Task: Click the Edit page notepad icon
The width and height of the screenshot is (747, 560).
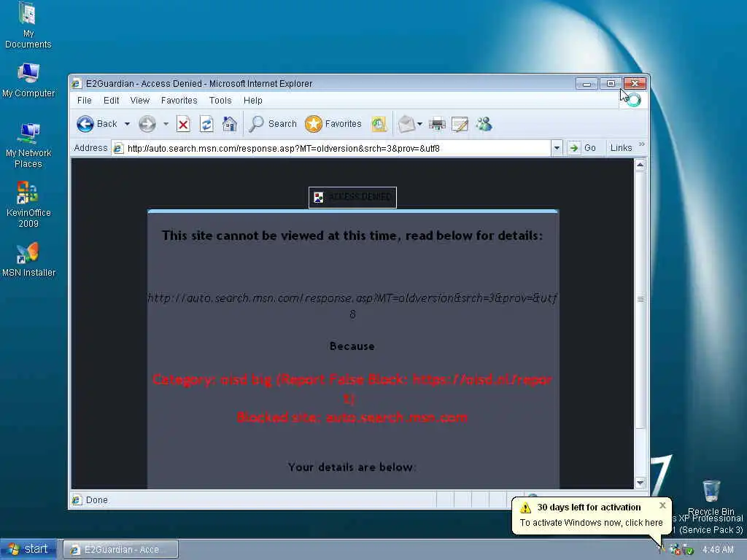Action: [x=460, y=124]
